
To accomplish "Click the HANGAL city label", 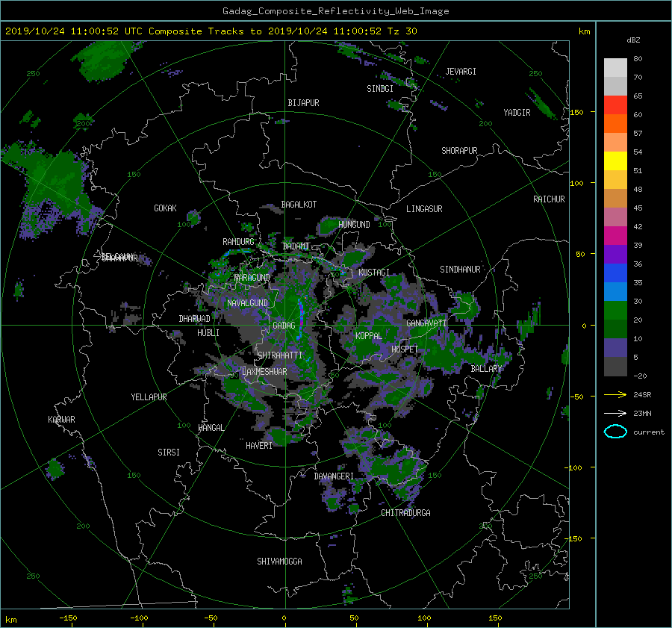I will pos(211,428).
